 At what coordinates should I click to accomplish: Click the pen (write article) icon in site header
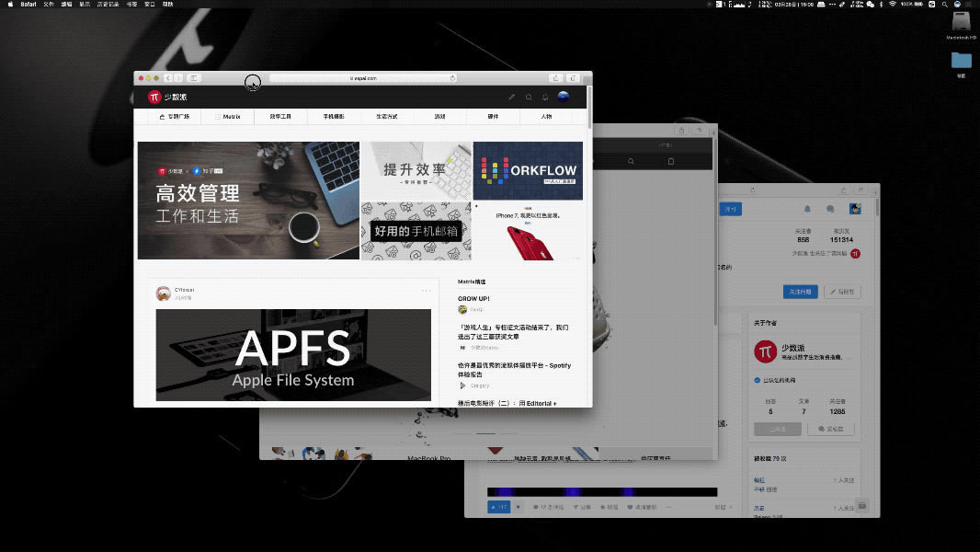tap(511, 97)
